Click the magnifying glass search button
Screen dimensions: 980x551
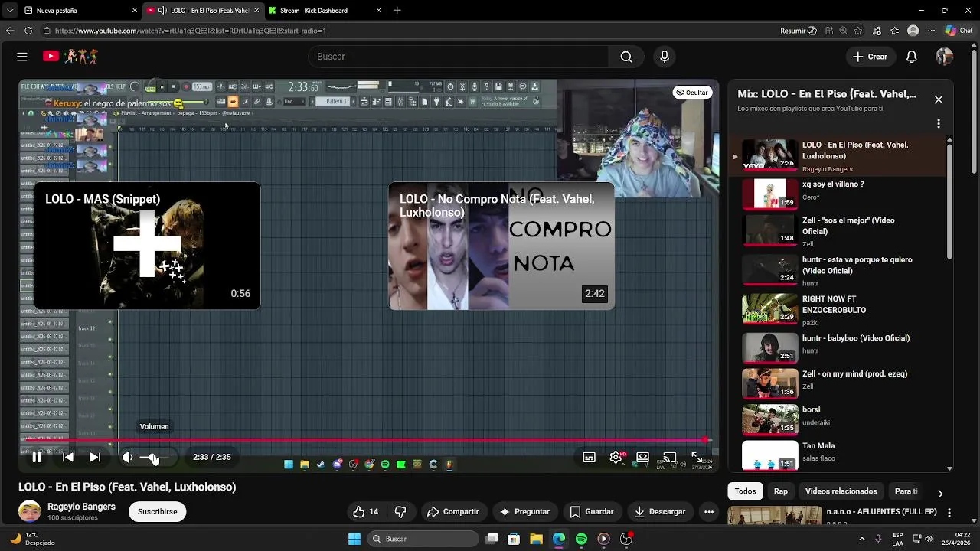tap(626, 57)
